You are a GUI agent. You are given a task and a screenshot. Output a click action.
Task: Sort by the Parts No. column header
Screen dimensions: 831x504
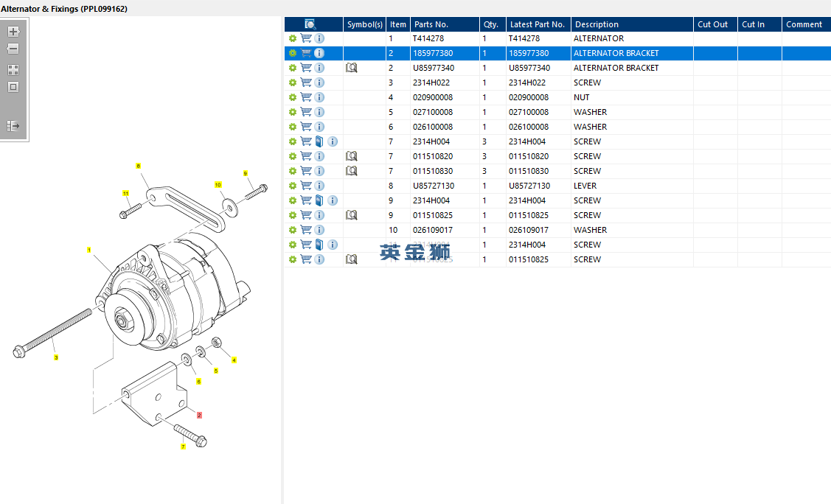[x=431, y=24]
